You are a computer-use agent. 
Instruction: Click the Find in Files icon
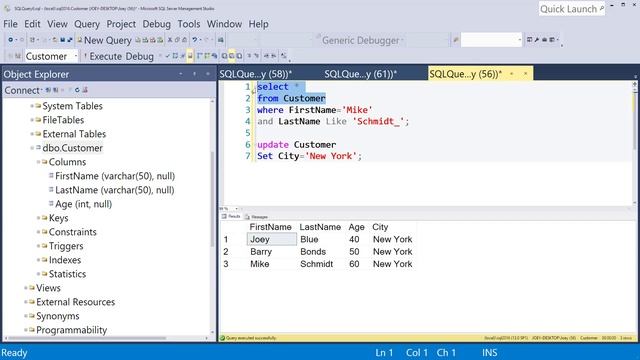coord(456,40)
